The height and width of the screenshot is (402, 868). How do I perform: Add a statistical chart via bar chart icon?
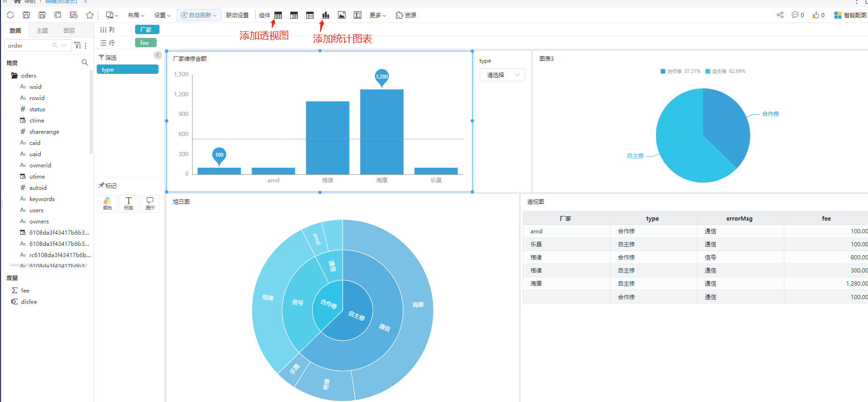(x=326, y=15)
